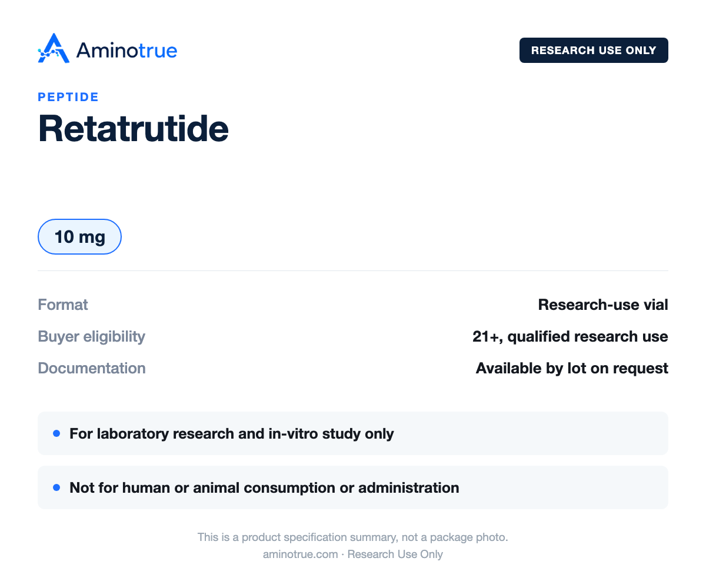Click the Format row label

pos(63,305)
